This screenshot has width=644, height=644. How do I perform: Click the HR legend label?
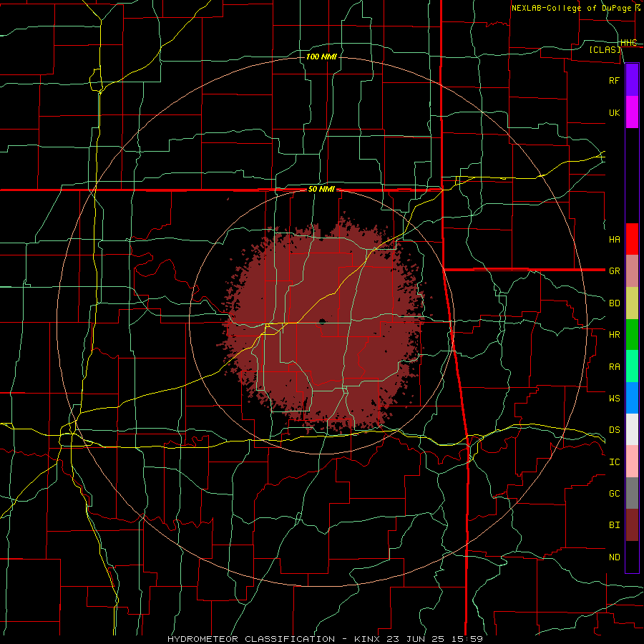614,335
